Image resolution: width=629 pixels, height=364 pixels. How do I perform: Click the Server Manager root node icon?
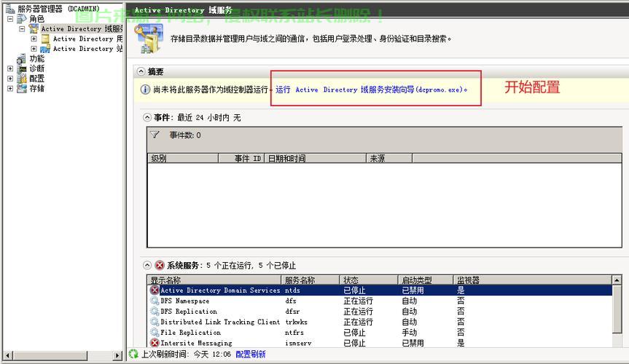[x=9, y=9]
